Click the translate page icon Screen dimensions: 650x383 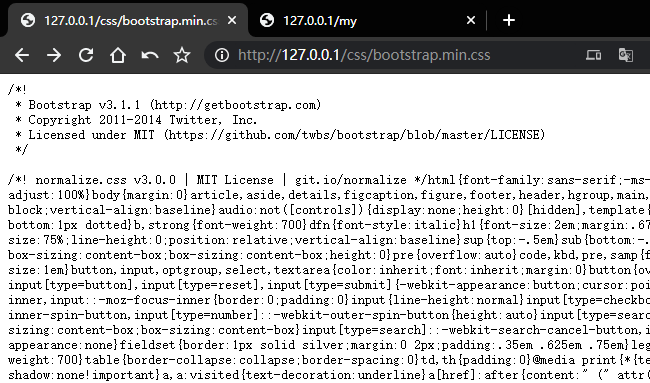point(626,55)
